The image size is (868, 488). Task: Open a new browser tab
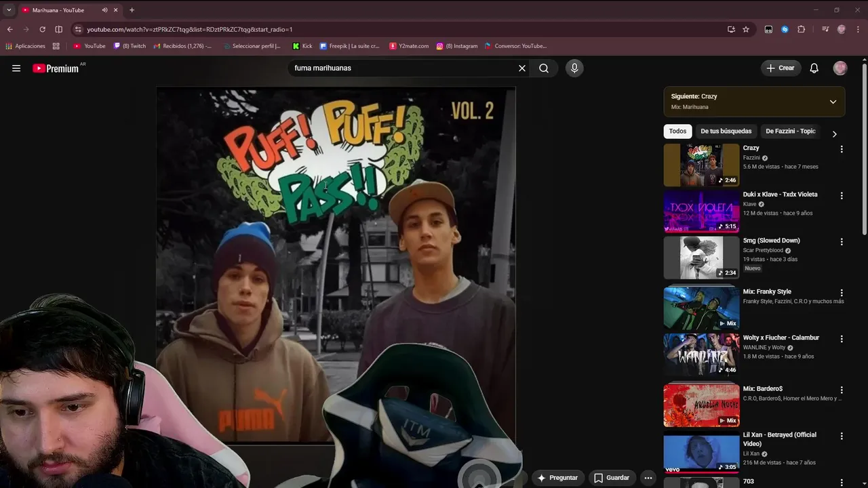click(x=132, y=10)
